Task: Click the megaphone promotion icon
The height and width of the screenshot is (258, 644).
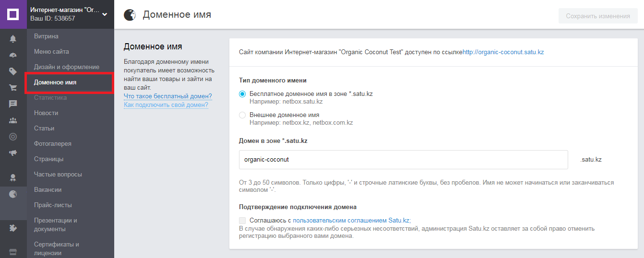Action: pos(13,153)
